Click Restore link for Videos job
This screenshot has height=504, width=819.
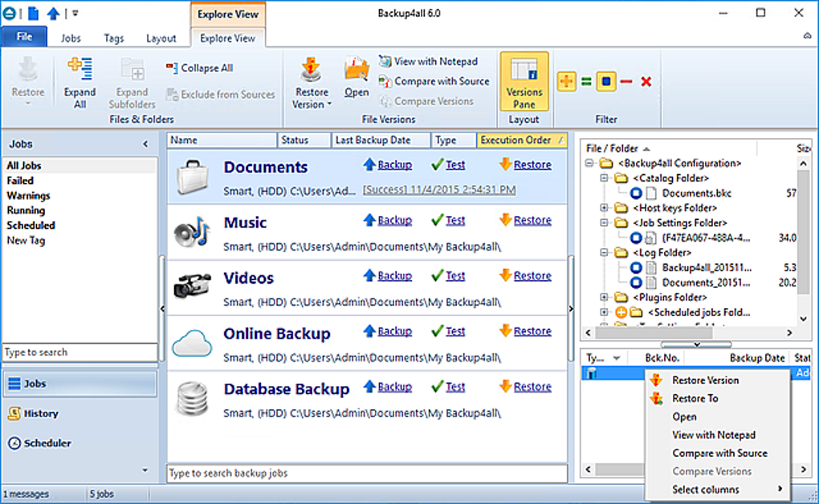pos(532,276)
